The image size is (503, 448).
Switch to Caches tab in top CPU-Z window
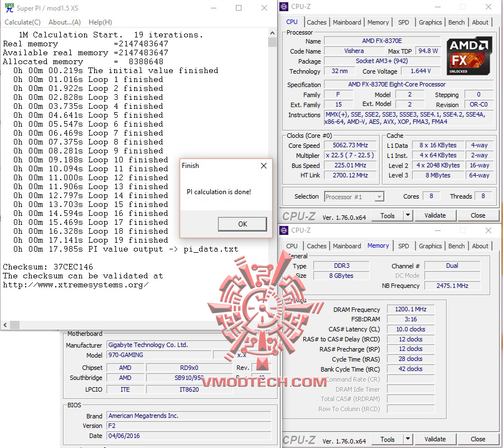tap(316, 22)
